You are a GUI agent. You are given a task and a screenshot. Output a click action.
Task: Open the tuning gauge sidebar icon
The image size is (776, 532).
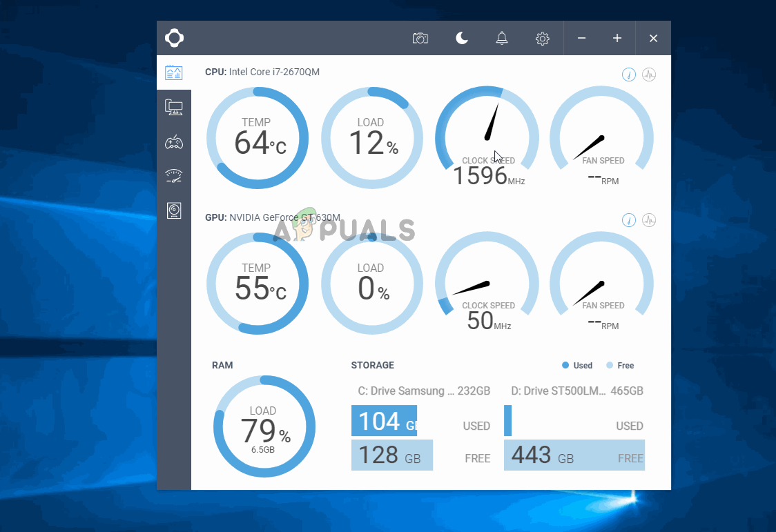point(174,177)
